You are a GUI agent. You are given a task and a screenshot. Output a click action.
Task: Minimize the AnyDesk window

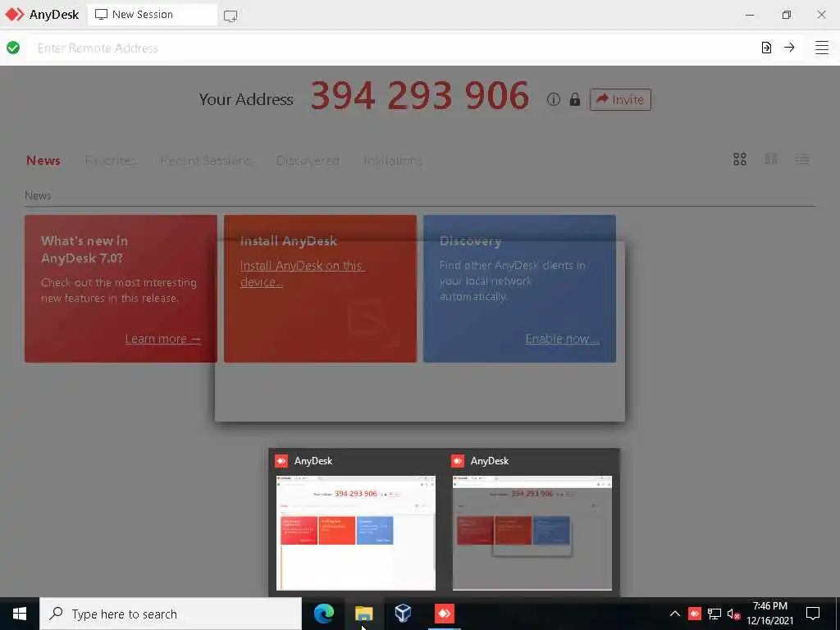[x=750, y=15]
